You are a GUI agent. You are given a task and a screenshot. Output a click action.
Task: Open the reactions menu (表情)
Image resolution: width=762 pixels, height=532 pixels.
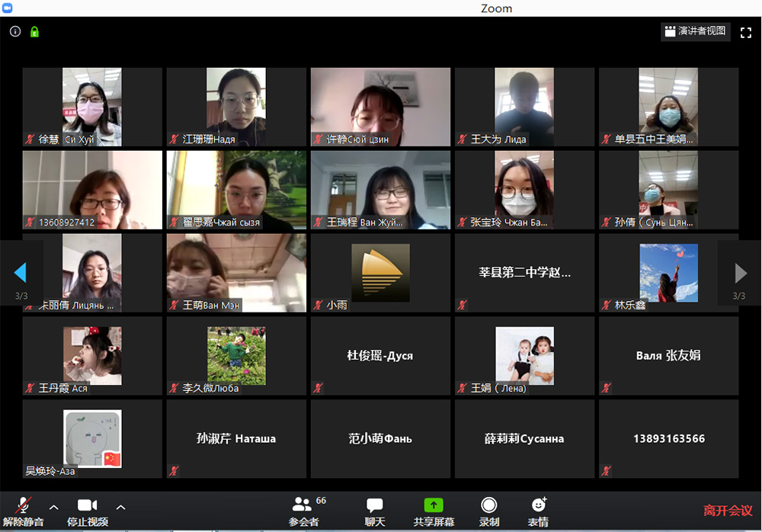click(x=538, y=511)
